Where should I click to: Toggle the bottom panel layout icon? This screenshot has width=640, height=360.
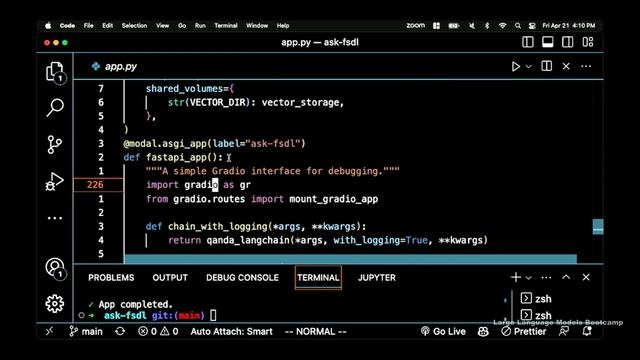click(x=548, y=42)
